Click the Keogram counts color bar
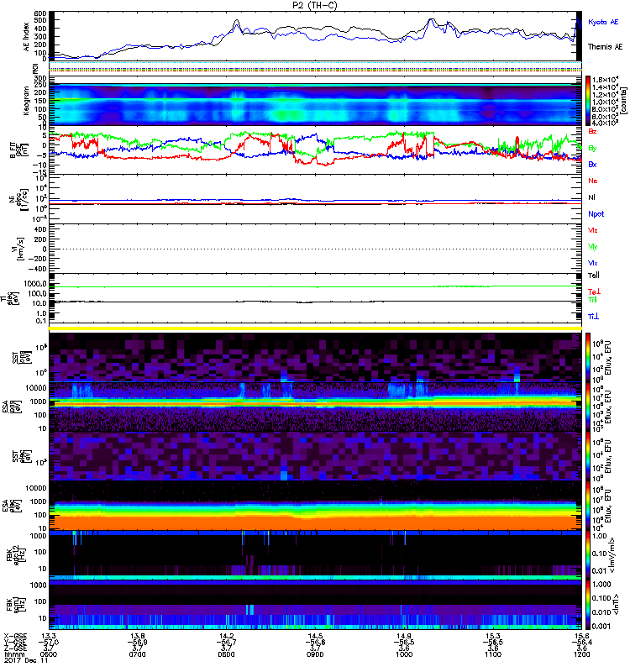This screenshot has width=630, height=672. pyautogui.click(x=588, y=101)
